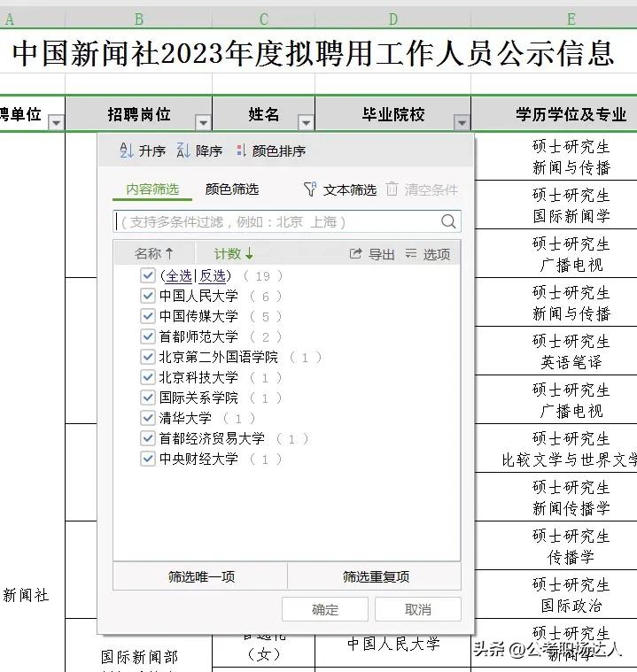This screenshot has height=672, width=637.
Task: Click the 学历学位及专业 header cell
Action: pyautogui.click(x=555, y=114)
